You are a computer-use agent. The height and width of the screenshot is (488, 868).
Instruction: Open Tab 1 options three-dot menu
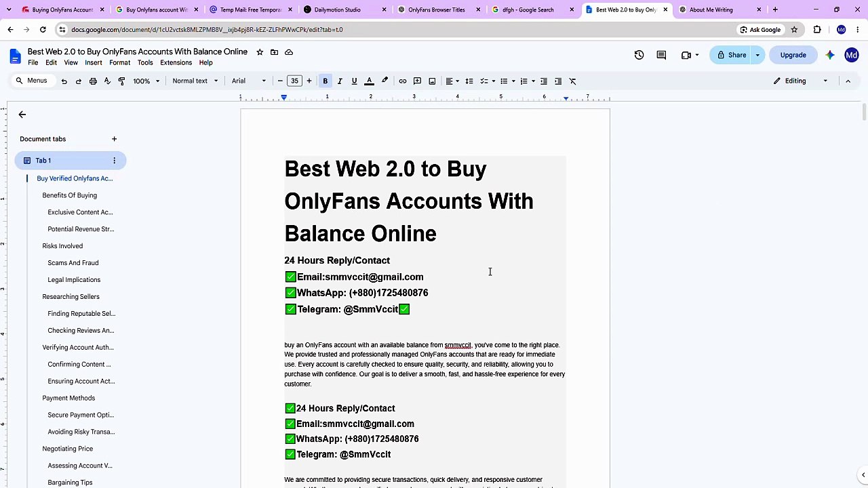[114, 161]
